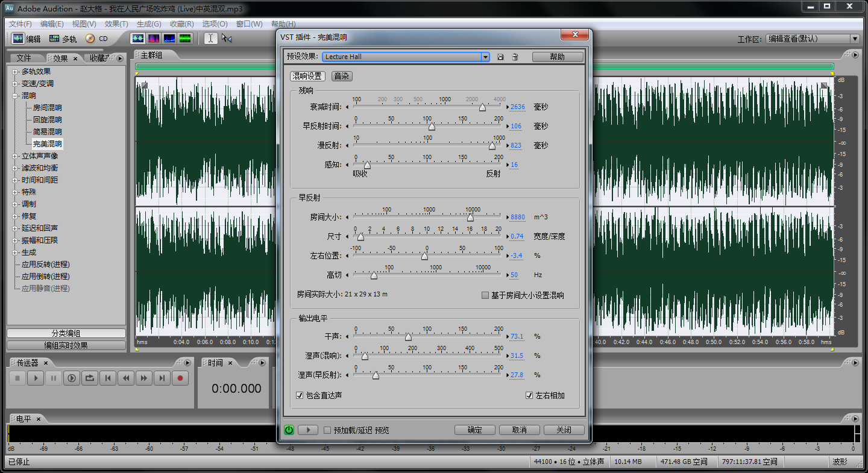Select spectral phase display icon
The width and height of the screenshot is (868, 473).
[x=185, y=38]
